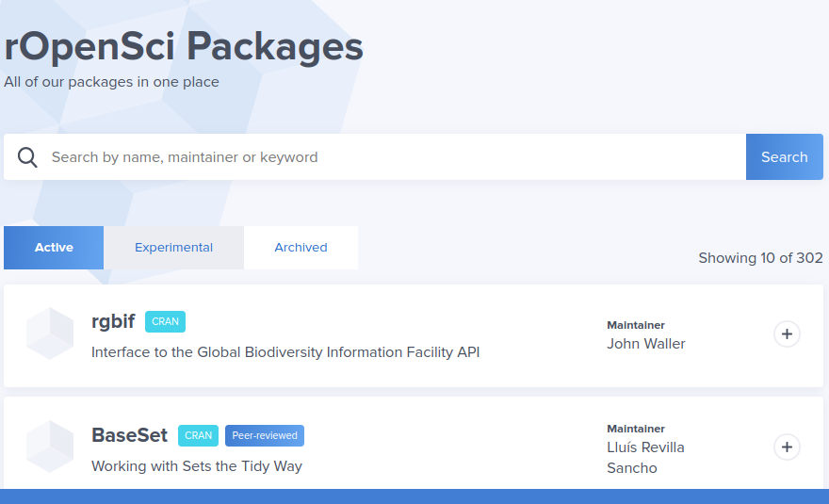Click the magnifying glass search icon
Screen dimensions: 829x504
pos(27,157)
